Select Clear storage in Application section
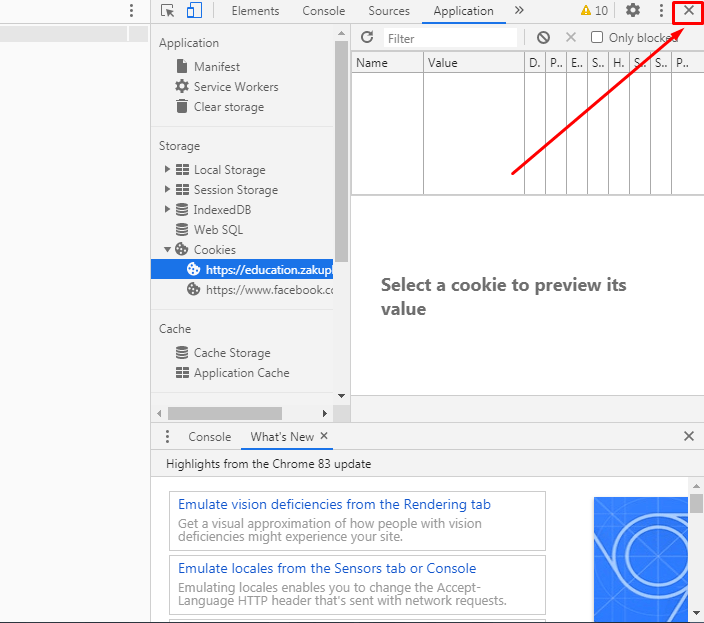The width and height of the screenshot is (704, 623). 229,107
